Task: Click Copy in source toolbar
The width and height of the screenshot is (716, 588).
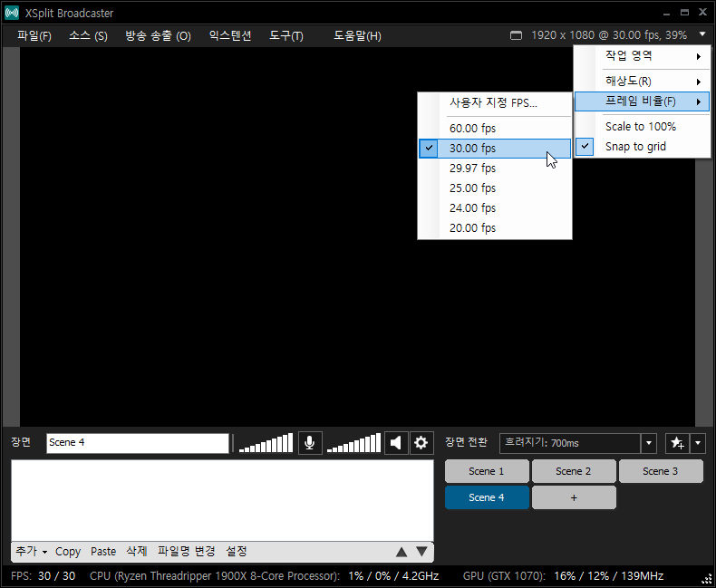Action: click(68, 552)
